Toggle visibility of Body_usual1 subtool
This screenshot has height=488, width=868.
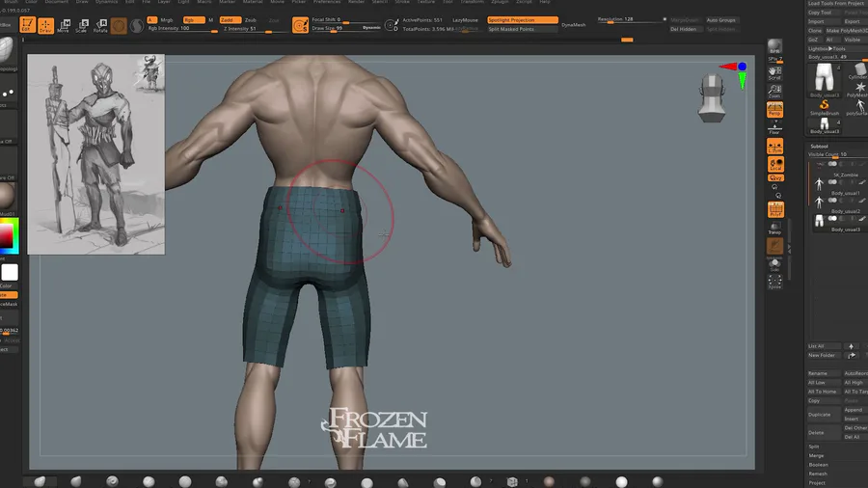click(x=832, y=182)
